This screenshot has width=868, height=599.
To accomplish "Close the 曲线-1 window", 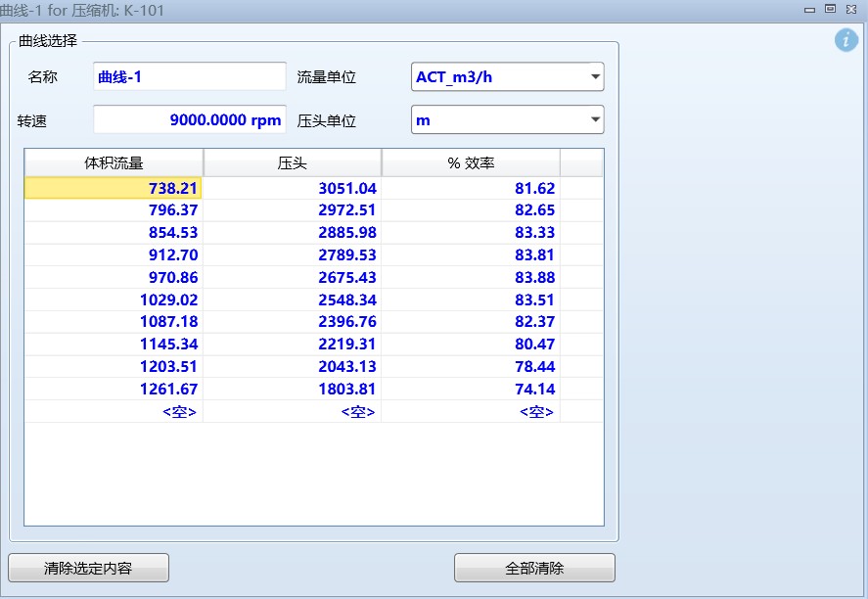I will click(x=850, y=9).
